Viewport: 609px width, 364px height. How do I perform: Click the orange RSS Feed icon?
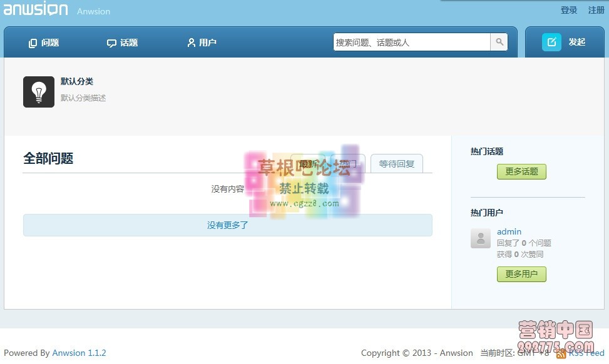[562, 353]
